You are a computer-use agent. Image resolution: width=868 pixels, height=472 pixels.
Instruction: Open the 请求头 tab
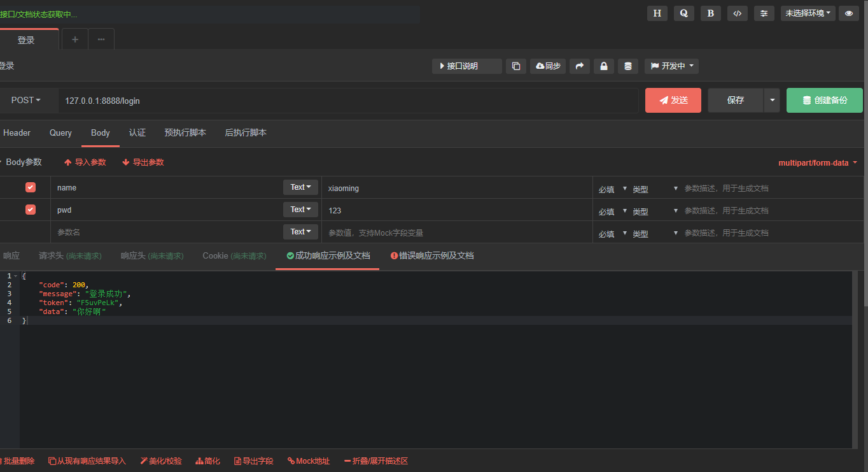coord(70,255)
